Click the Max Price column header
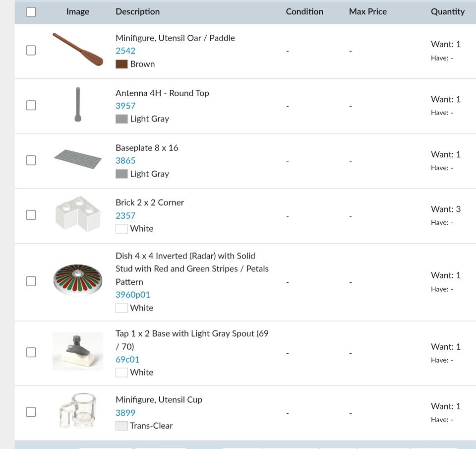Image resolution: width=476 pixels, height=449 pixels. click(x=367, y=11)
